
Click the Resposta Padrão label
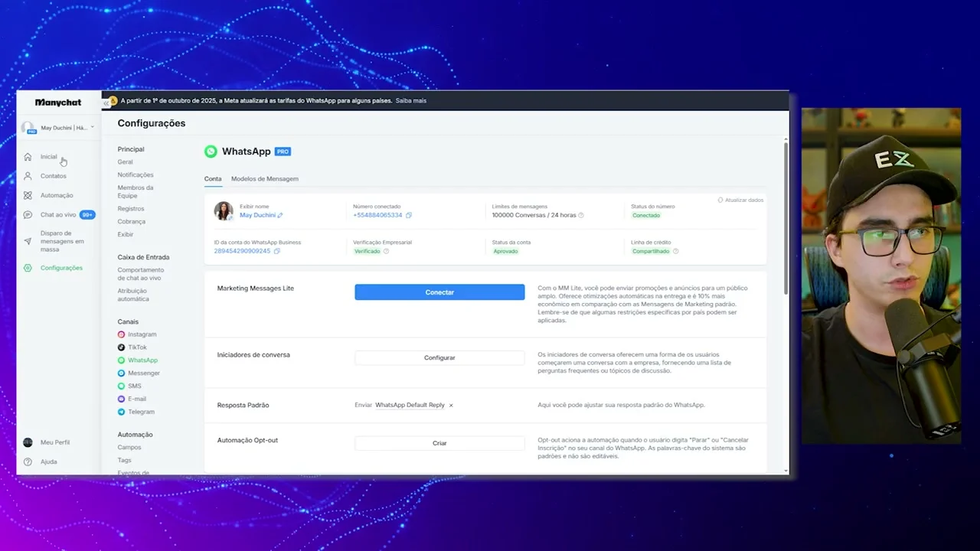[x=243, y=406]
